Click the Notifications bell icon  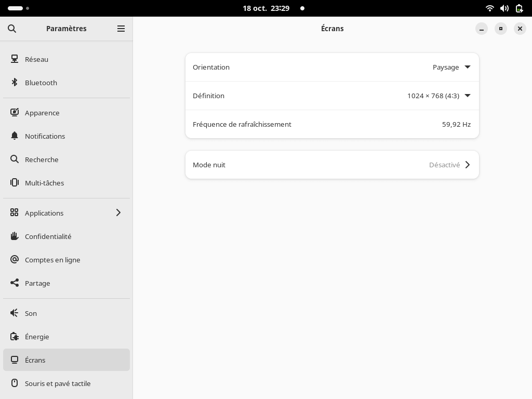[x=14, y=136]
